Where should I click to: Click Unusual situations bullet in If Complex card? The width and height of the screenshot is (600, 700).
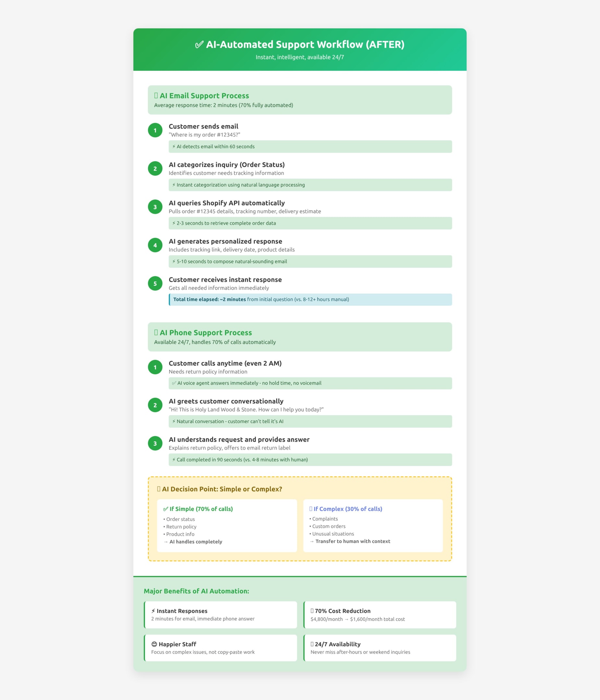331,534
